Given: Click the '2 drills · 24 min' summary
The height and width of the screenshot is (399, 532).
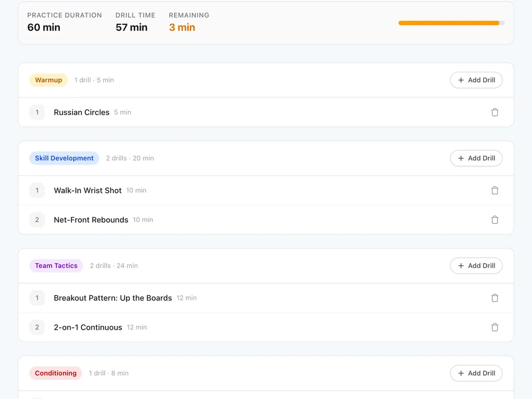Looking at the screenshot, I should coord(114,265).
